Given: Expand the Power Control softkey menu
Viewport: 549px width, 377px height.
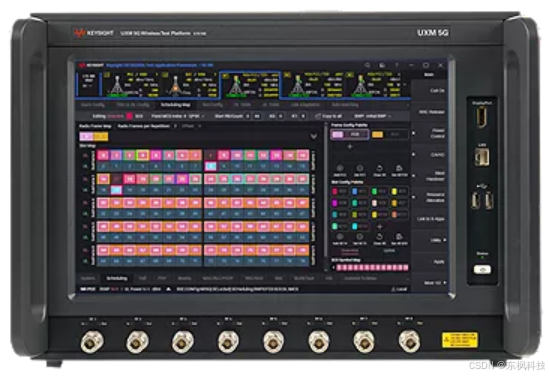Looking at the screenshot, I should coord(429,133).
